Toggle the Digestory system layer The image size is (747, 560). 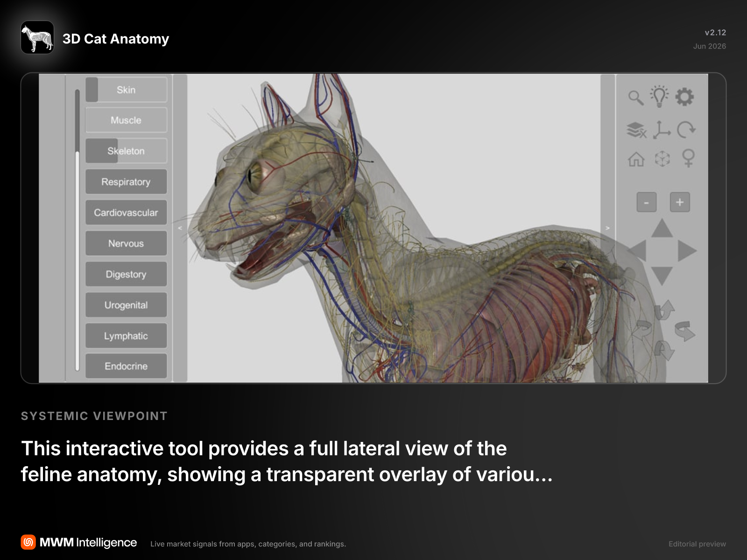coord(126,274)
